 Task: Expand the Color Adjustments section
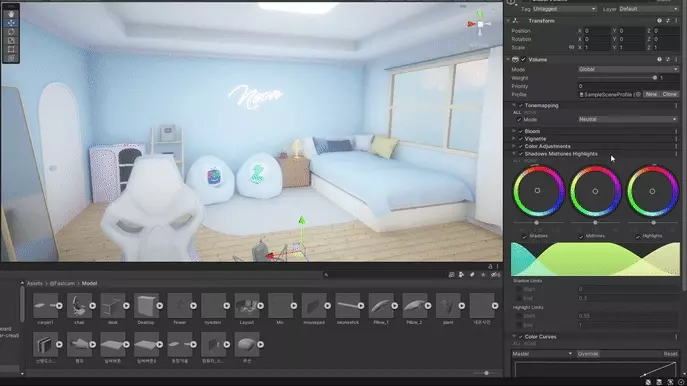[514, 146]
